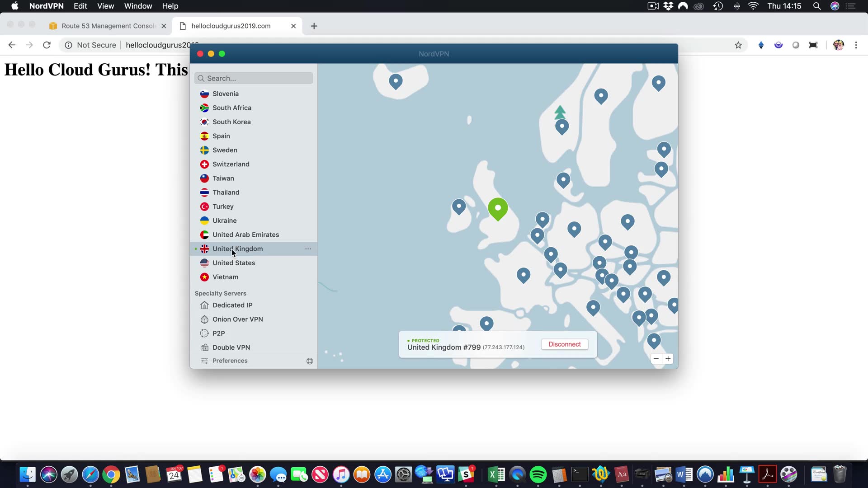Choose the P2P specialty server option
Screen dimensions: 868x488
click(218, 333)
